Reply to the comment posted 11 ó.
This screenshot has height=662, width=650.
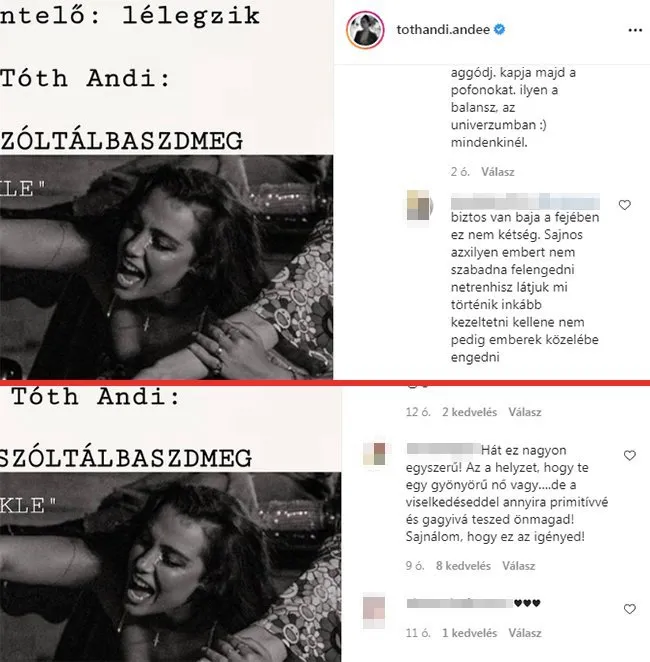tap(525, 633)
